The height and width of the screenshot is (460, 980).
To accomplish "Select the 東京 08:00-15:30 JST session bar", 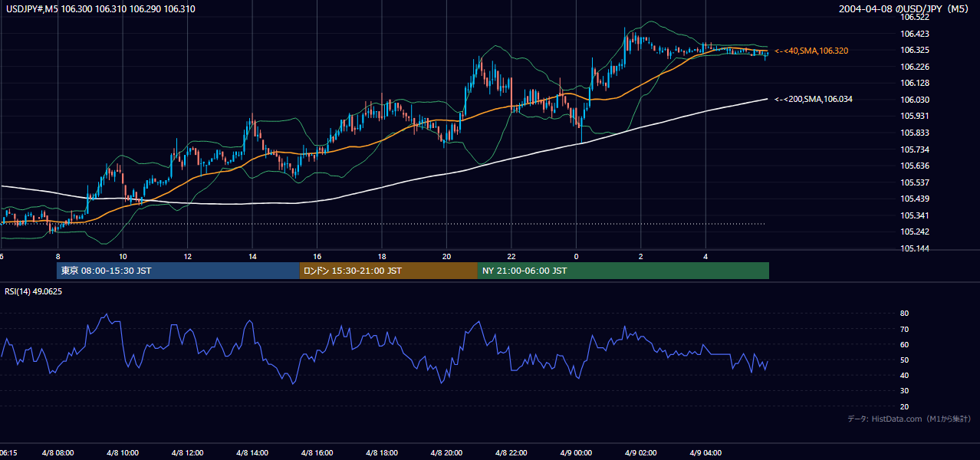I will pyautogui.click(x=178, y=271).
